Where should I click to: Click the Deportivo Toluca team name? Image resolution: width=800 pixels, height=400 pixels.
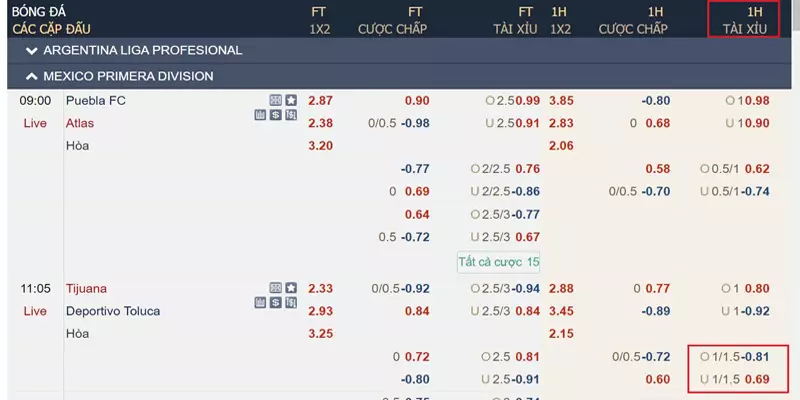113,311
